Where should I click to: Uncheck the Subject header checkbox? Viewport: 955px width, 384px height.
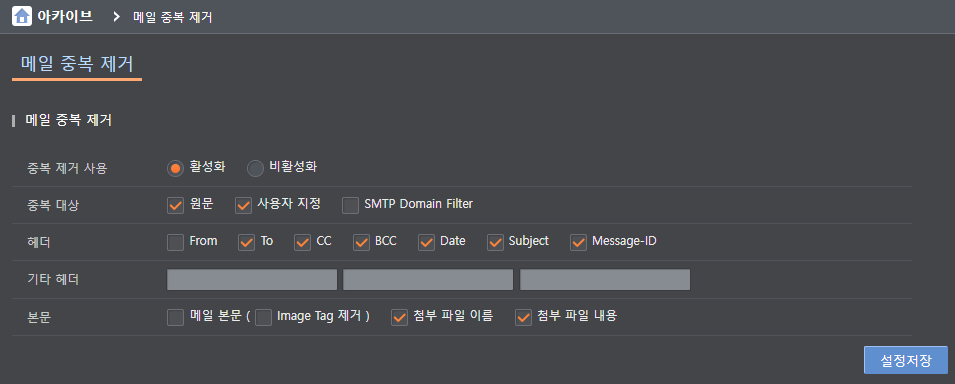495,243
